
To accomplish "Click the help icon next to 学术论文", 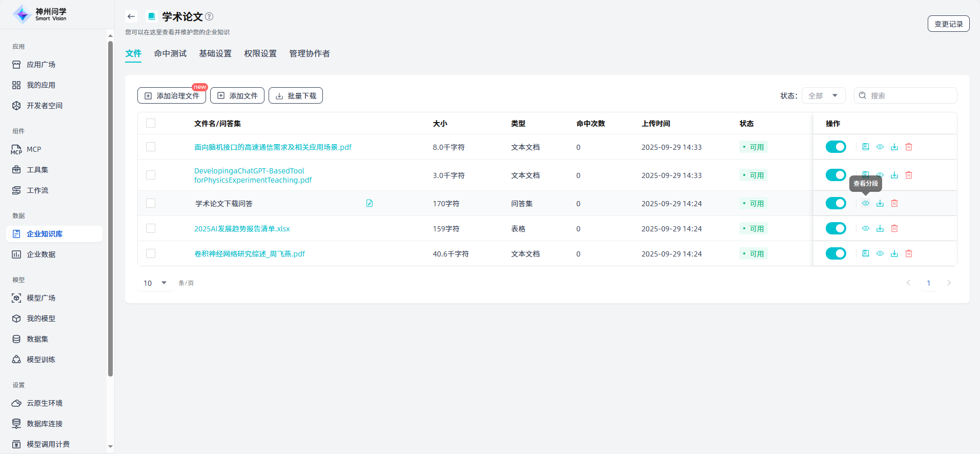I will tap(209, 16).
